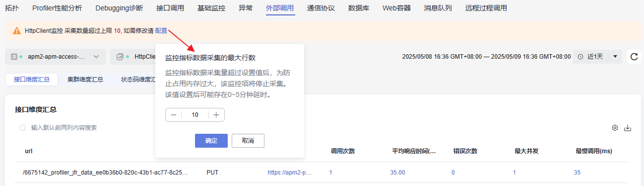
Task: Click the search magnifier icon
Action: tap(23, 128)
